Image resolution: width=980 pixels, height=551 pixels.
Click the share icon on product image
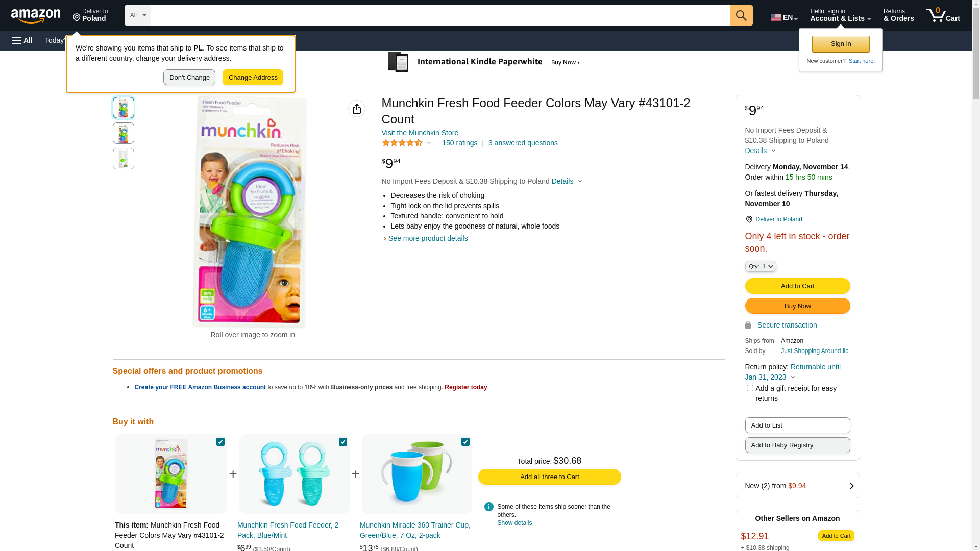click(x=357, y=109)
